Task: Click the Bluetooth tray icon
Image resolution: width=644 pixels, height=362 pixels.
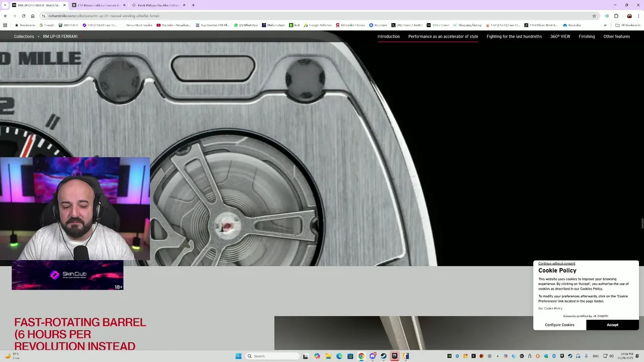Action: pyautogui.click(x=554, y=356)
